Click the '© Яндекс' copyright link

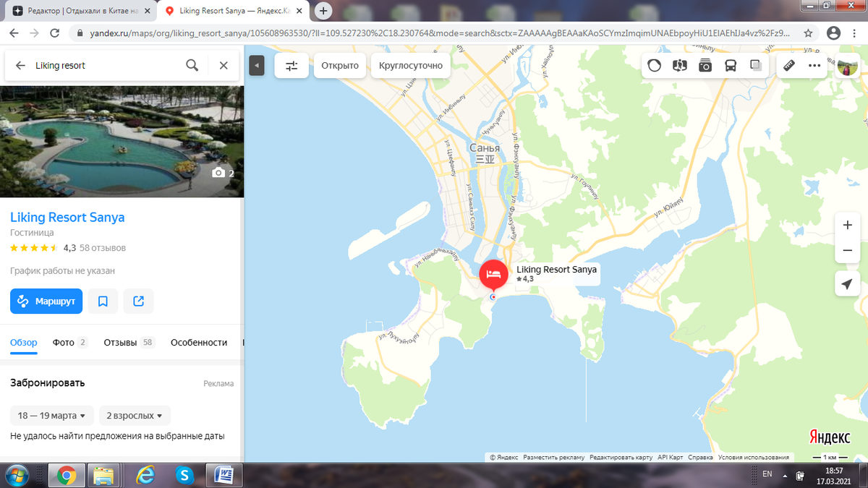click(x=504, y=457)
